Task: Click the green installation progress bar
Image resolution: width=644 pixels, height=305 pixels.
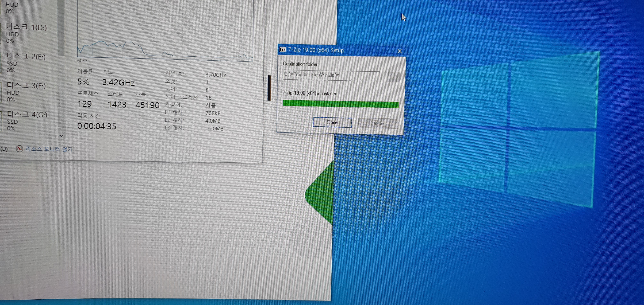Action: [x=341, y=104]
